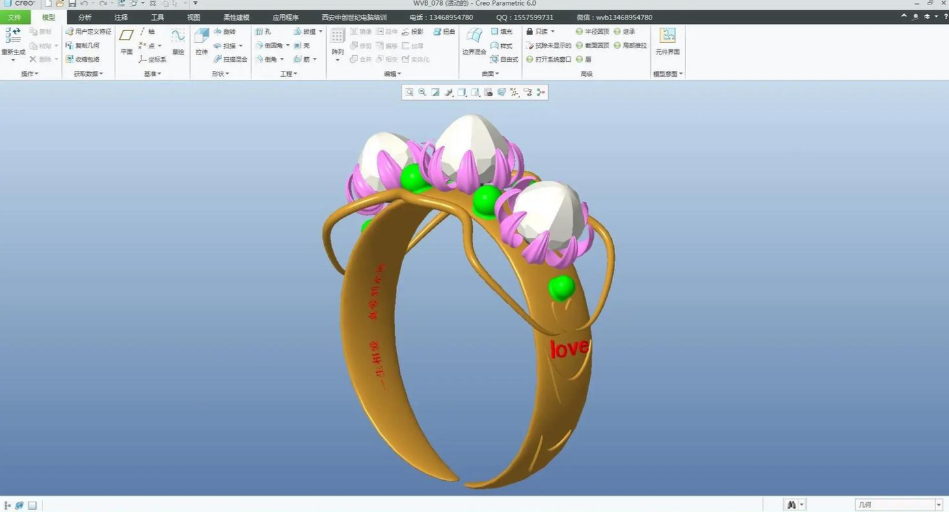Select the 收缩包络 tool
The image size is (949, 512).
[x=82, y=59]
